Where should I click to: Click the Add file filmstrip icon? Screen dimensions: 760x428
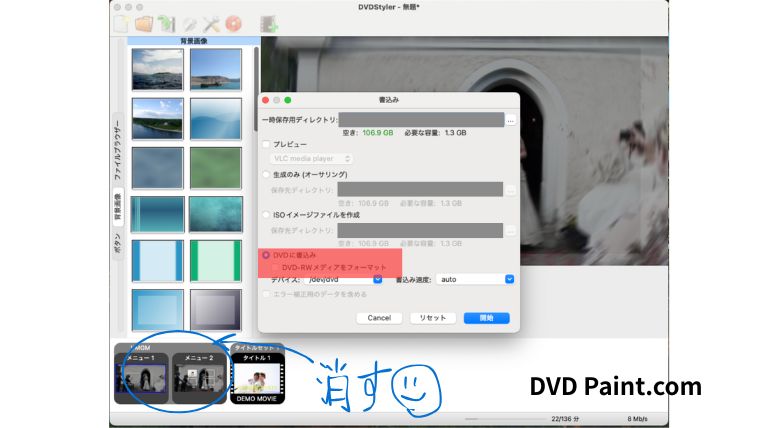pos(269,24)
